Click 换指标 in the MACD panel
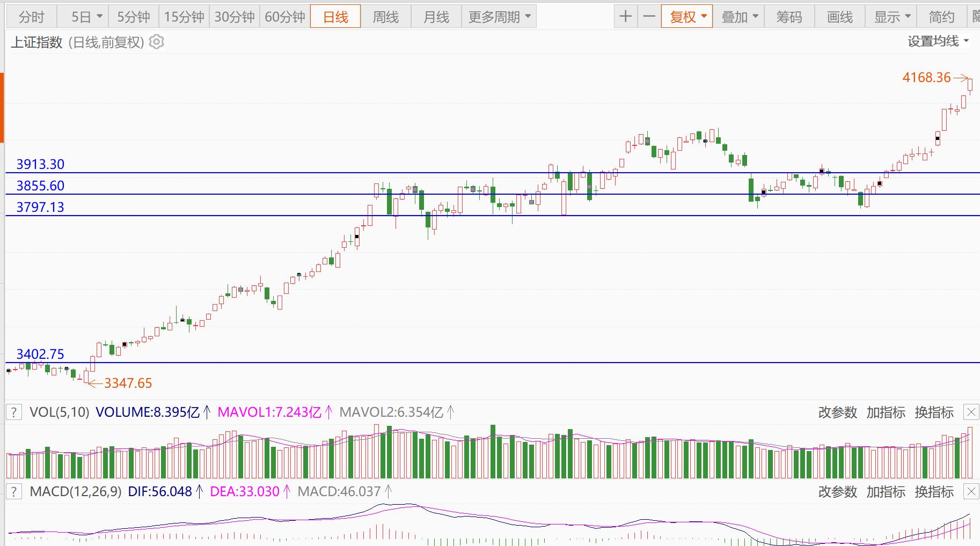Screen dimensions: 980x546 coord(934,491)
